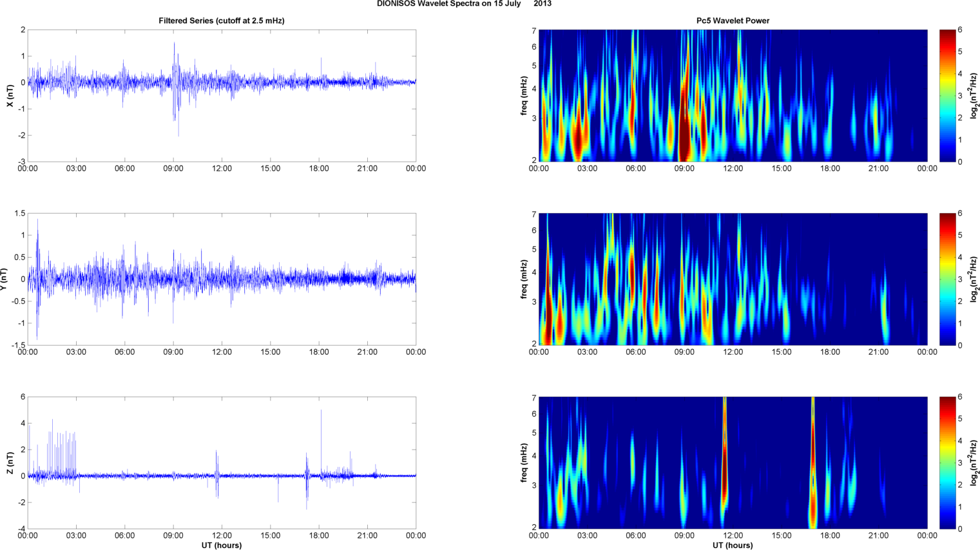This screenshot has width=980, height=550.
Task: Click the colorbar beside the Y wavelet spectrum
Action: coord(947,279)
